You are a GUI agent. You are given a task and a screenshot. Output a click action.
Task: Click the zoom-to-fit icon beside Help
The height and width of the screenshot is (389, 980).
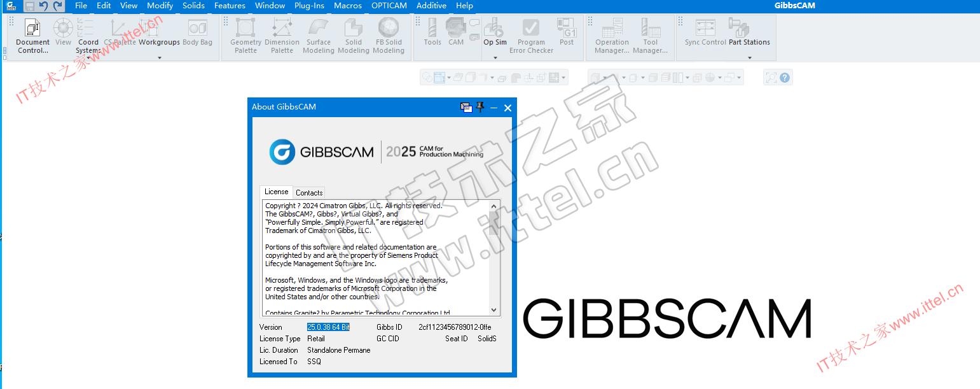tap(771, 78)
